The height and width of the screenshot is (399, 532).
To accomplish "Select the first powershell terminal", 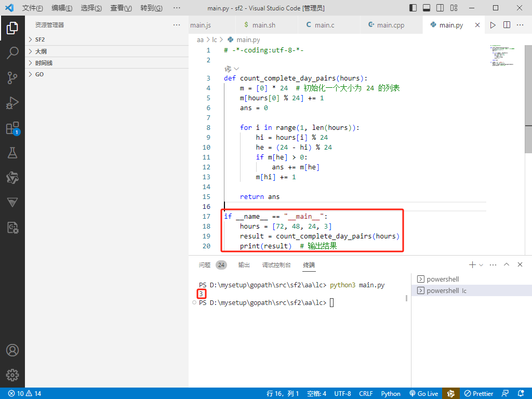I will [x=472, y=279].
